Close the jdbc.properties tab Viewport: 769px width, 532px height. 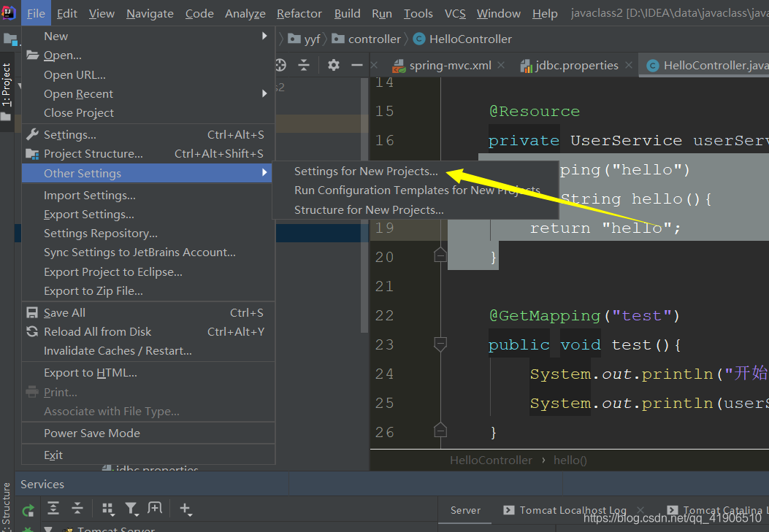point(629,65)
